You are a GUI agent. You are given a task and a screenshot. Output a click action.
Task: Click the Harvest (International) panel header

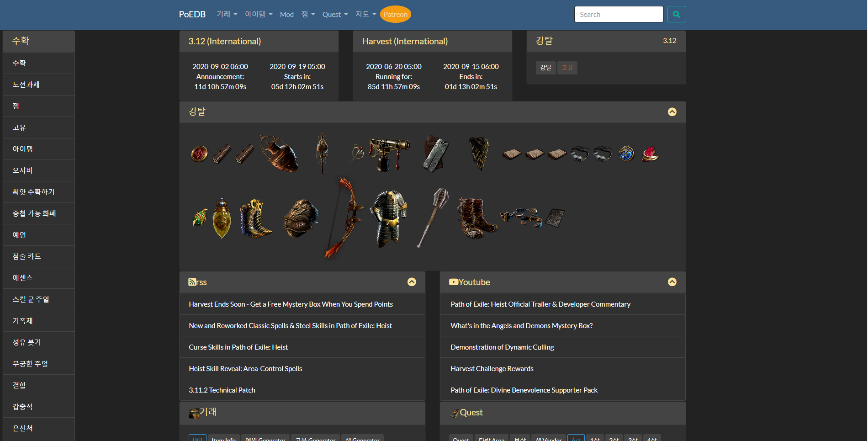[432, 41]
